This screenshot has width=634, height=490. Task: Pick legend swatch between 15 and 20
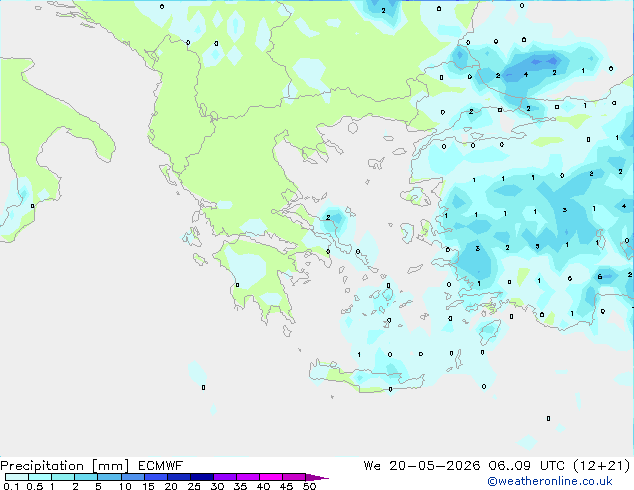(155, 477)
